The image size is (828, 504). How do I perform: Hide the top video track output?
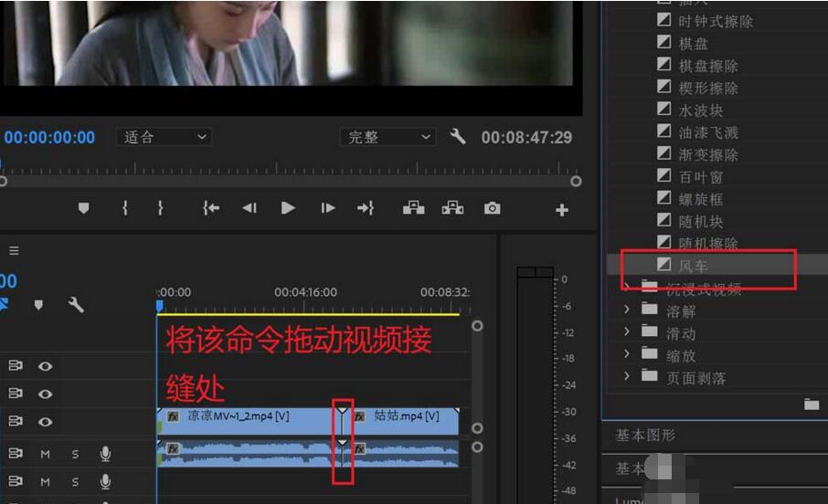pyautogui.click(x=46, y=366)
